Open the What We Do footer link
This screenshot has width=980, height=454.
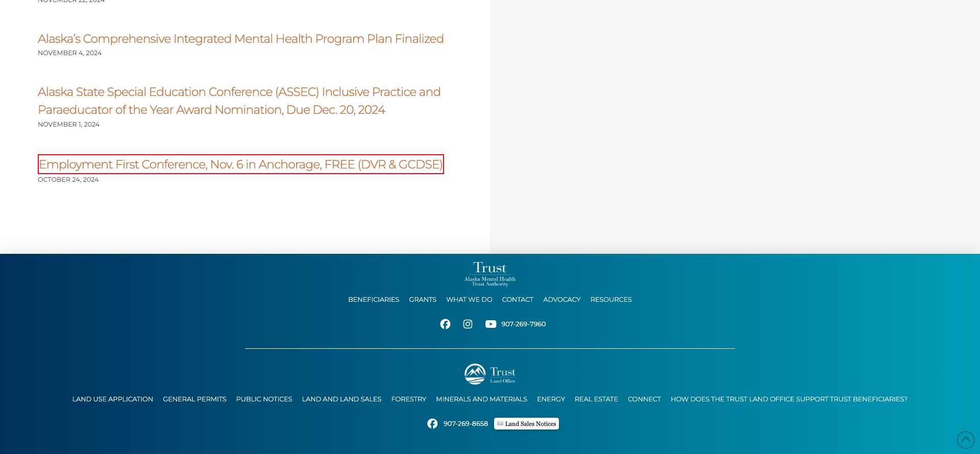pyautogui.click(x=469, y=300)
